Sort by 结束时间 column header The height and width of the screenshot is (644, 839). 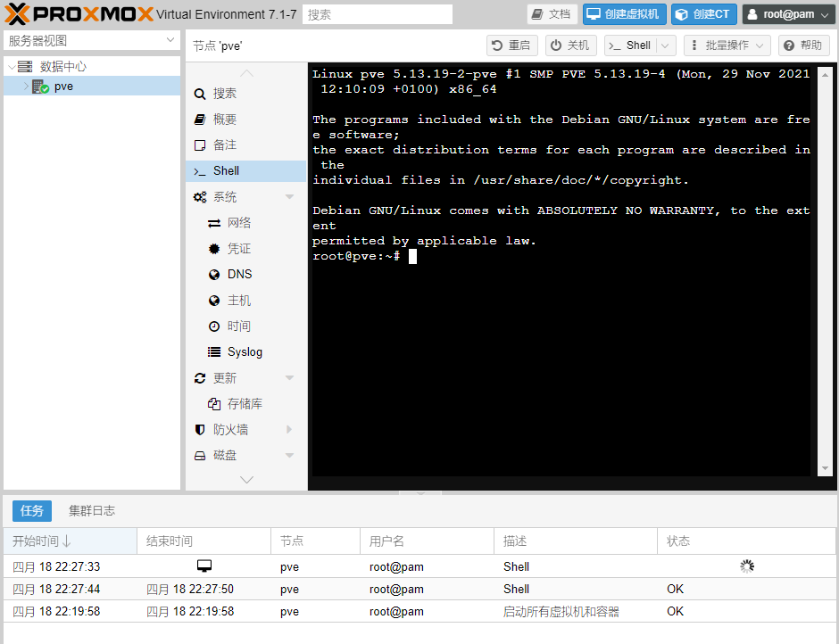pos(204,541)
